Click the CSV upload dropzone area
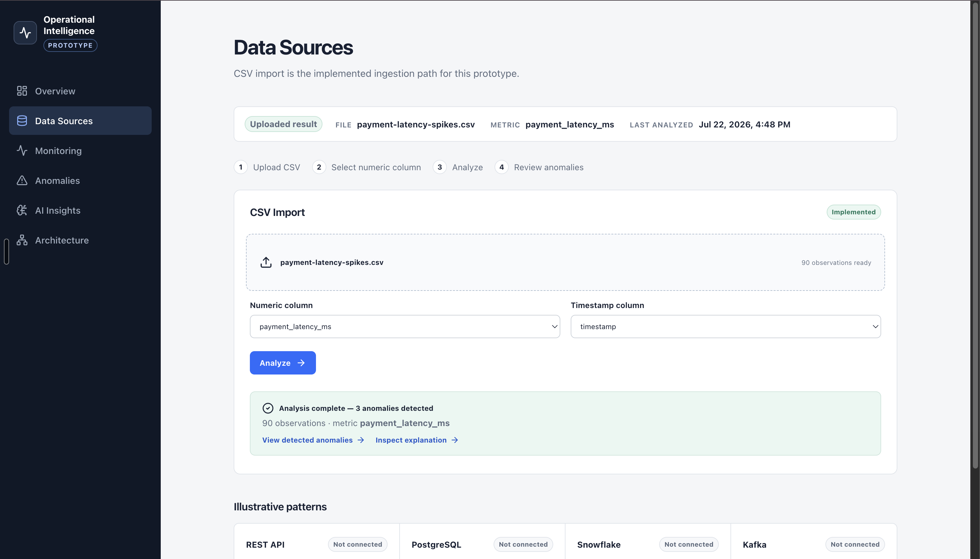This screenshot has width=980, height=559. [x=565, y=262]
